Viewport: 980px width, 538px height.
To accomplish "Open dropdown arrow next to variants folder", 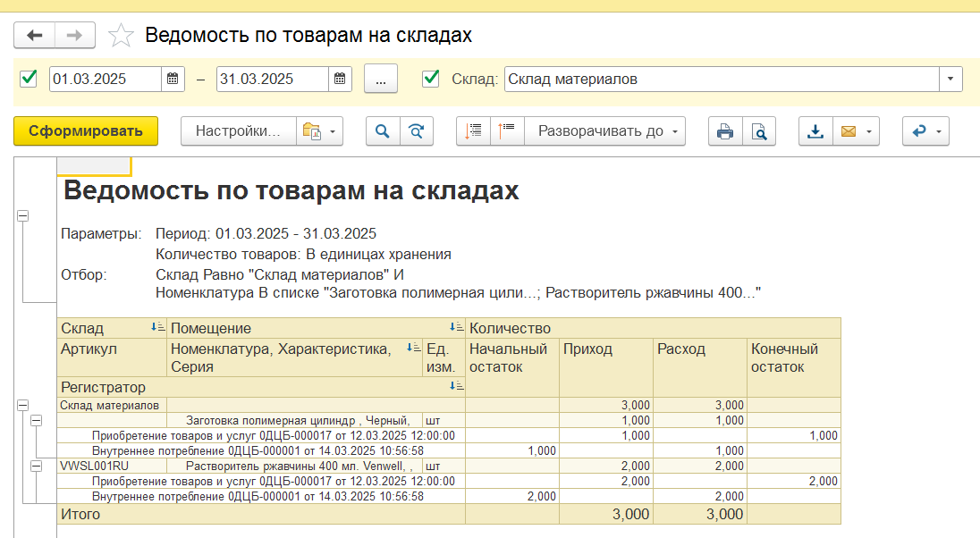I will [333, 131].
